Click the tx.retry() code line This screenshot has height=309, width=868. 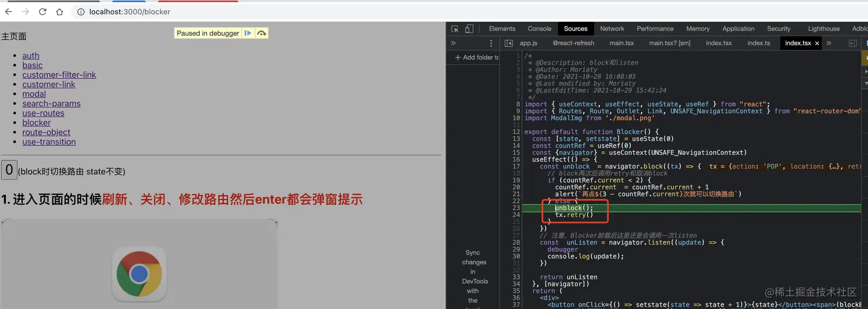tap(574, 215)
